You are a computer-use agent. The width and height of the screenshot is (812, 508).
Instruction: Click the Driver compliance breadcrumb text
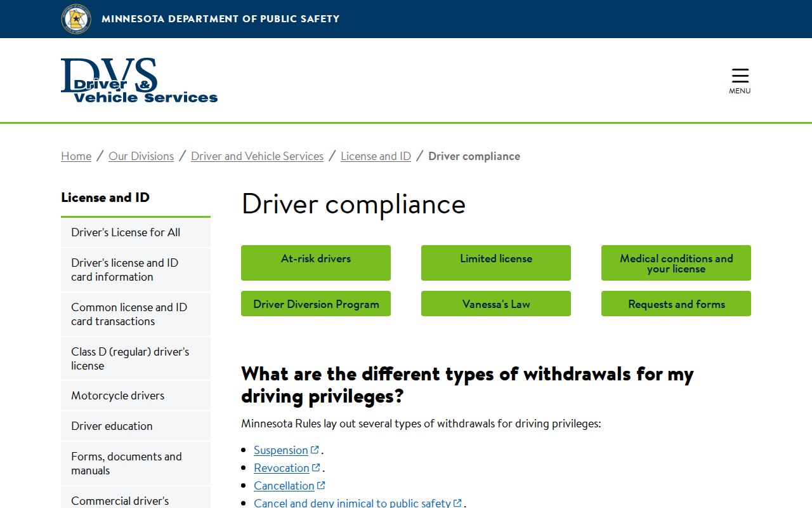pos(474,156)
